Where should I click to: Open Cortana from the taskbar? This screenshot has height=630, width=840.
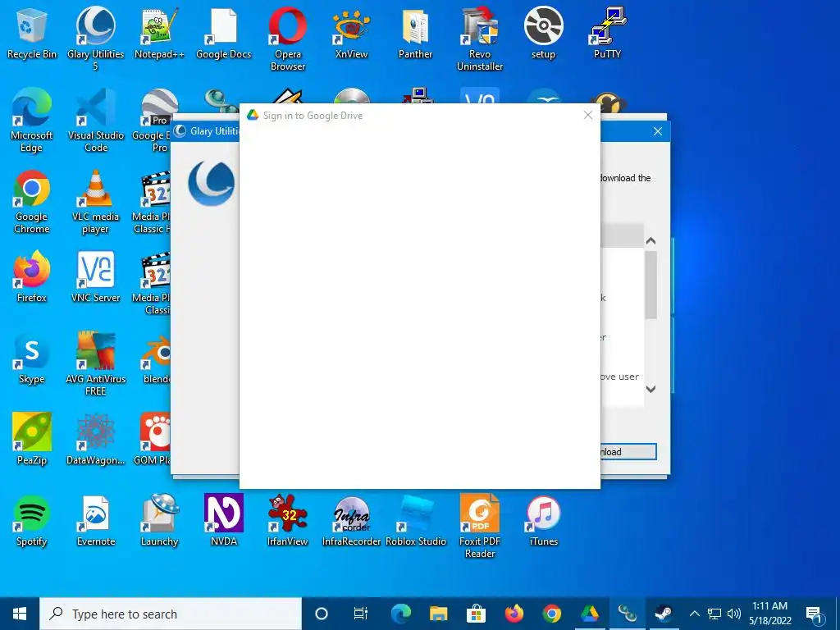[x=321, y=614]
